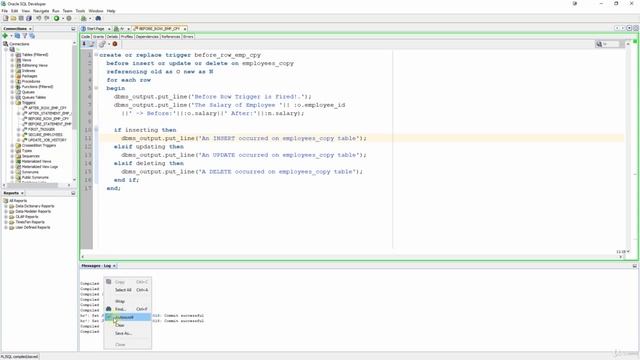640x360 pixels.
Task: Choose Save As... in context menu
Action: point(128,333)
